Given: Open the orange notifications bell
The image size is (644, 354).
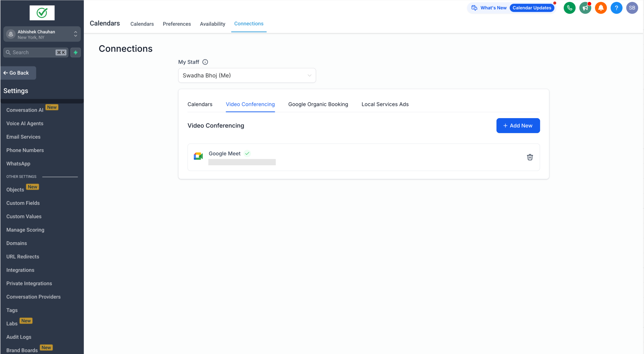Looking at the screenshot, I should click(600, 8).
